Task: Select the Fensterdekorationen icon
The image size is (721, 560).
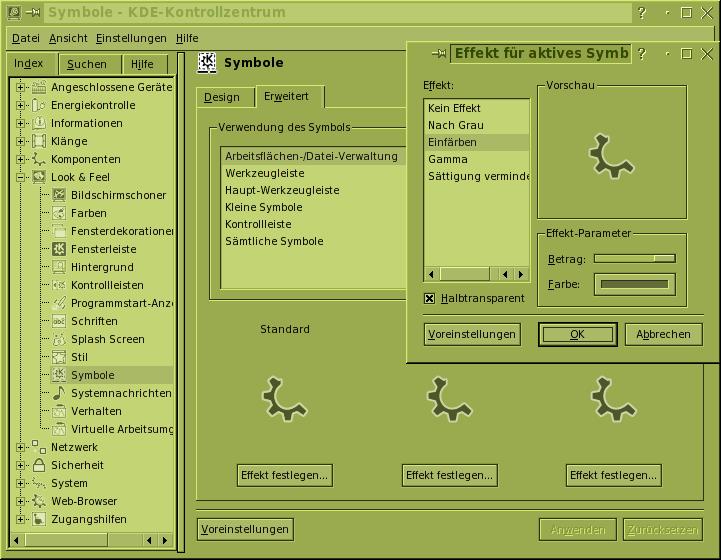Action: click(x=59, y=231)
